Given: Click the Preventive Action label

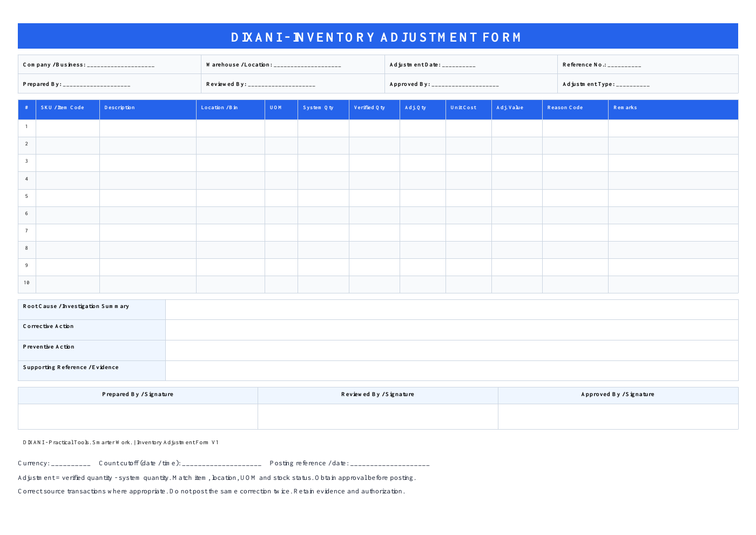Looking at the screenshot, I should tap(49, 347).
